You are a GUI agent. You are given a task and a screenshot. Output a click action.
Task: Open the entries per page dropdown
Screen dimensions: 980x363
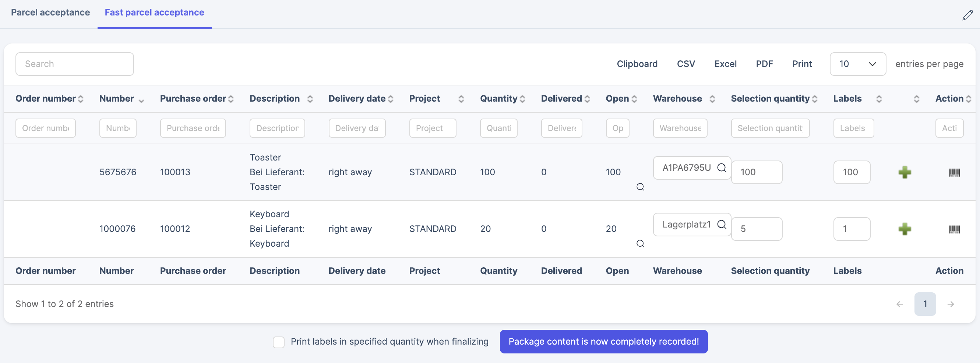click(x=857, y=64)
